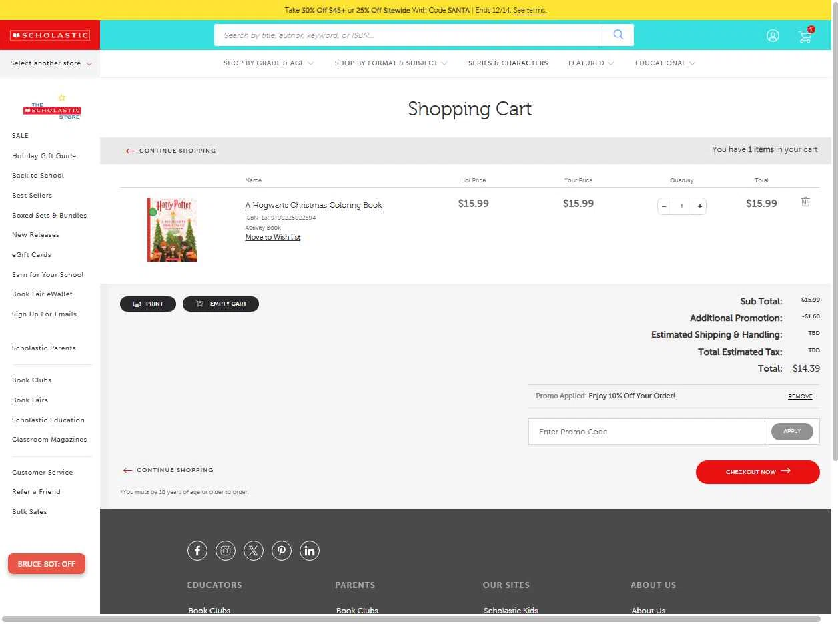
Task: Expand Shop by Format & Subject menu
Action: click(391, 63)
